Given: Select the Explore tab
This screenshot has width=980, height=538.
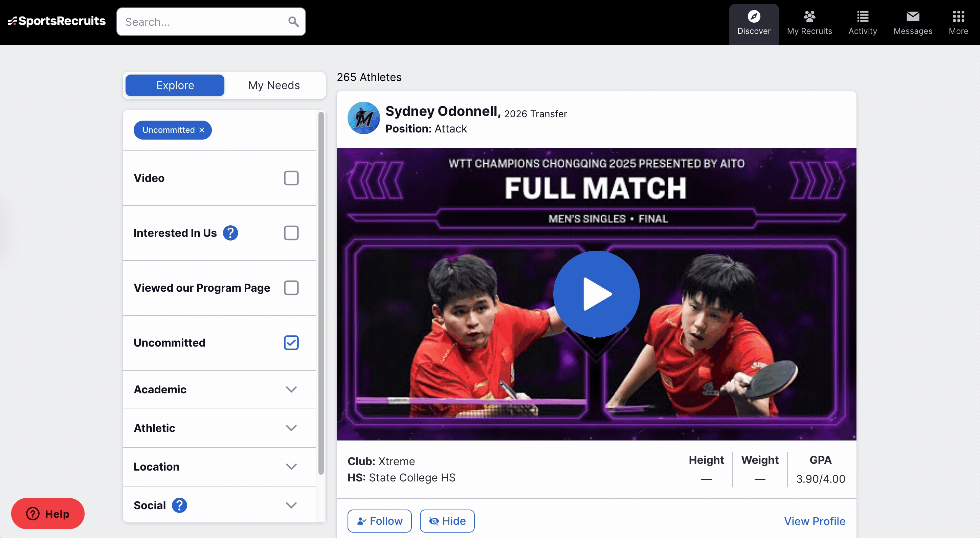Looking at the screenshot, I should click(x=175, y=85).
